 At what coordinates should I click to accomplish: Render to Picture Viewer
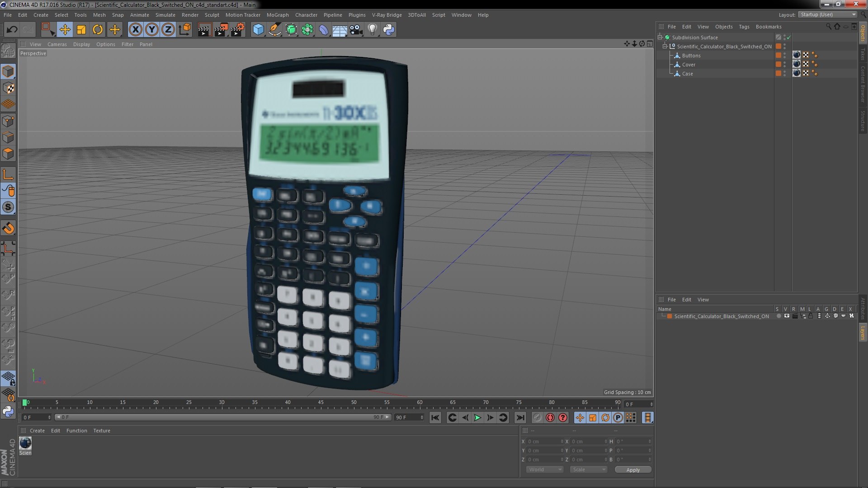221,30
